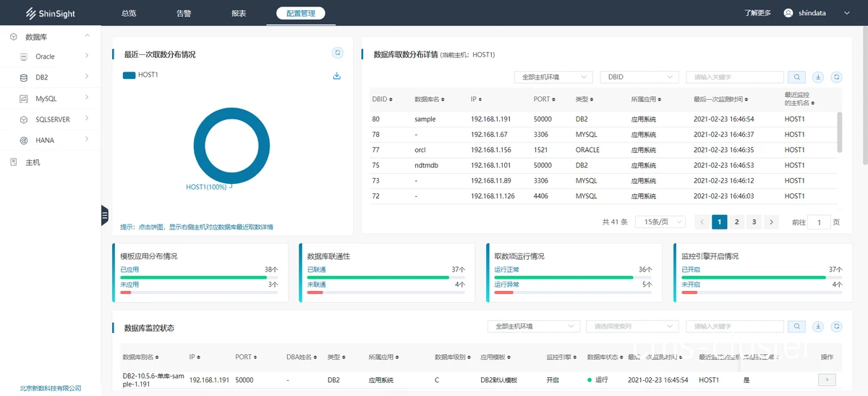
Task: Select the row with IP 192.168.1.156
Action: [x=605, y=150]
